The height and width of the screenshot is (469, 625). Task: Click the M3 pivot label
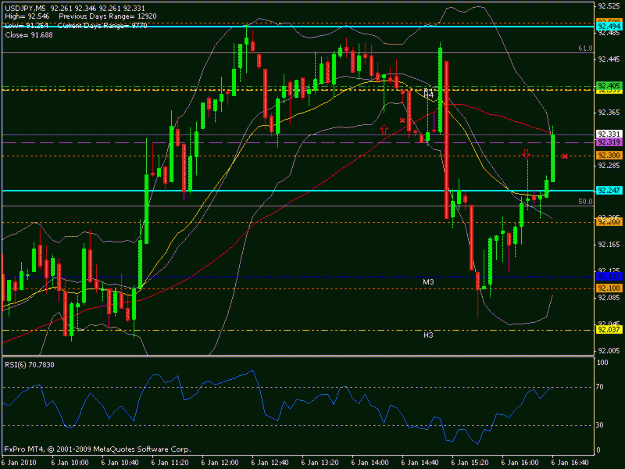coord(428,282)
